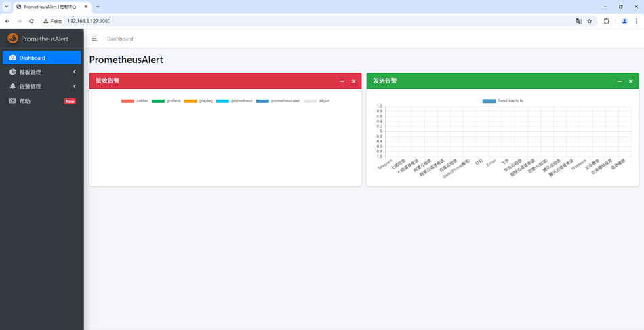
Task: Select the PrometheusAlert | 控制中心 tab
Action: [52, 7]
